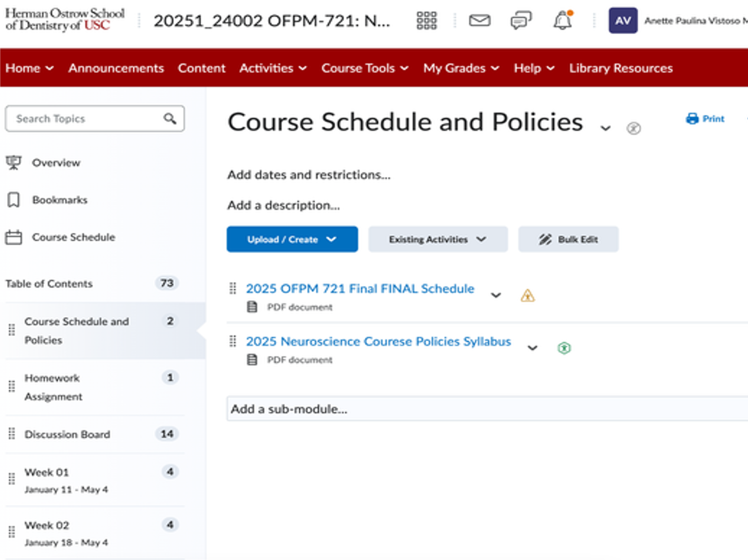The height and width of the screenshot is (560, 748).
Task: Open the course selector waffle grid icon
Action: pyautogui.click(x=426, y=21)
